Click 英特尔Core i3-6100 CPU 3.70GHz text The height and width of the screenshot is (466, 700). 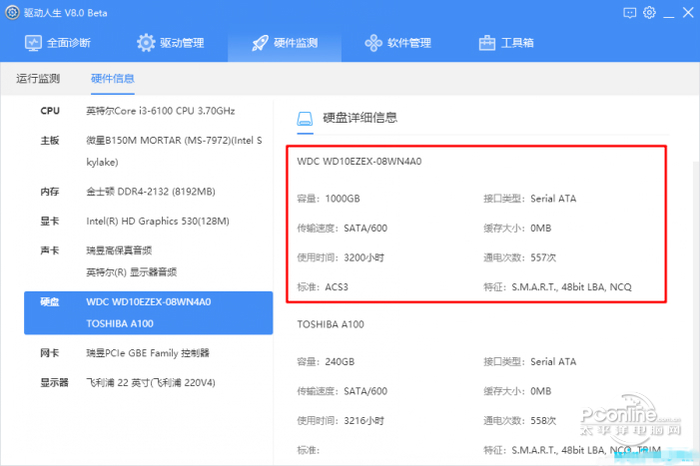(161, 111)
